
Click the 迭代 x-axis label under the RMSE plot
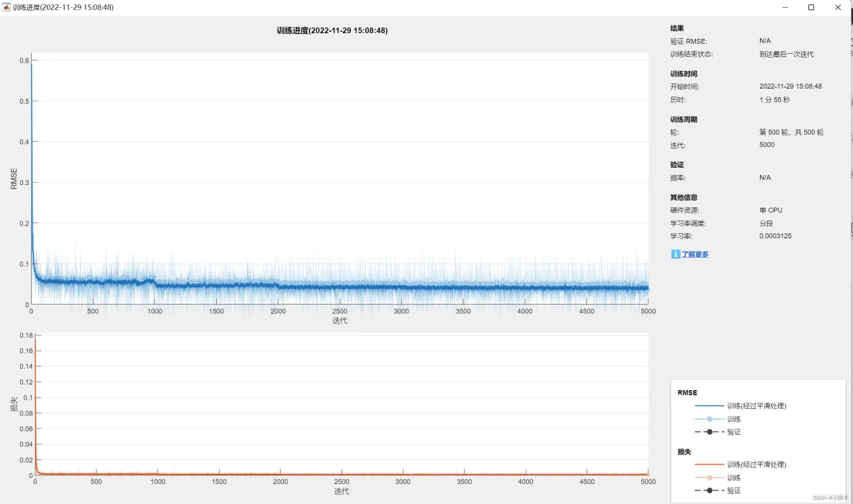(339, 321)
